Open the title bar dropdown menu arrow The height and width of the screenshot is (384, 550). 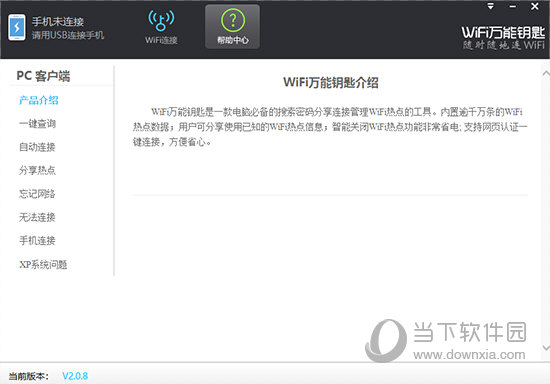(490, 6)
